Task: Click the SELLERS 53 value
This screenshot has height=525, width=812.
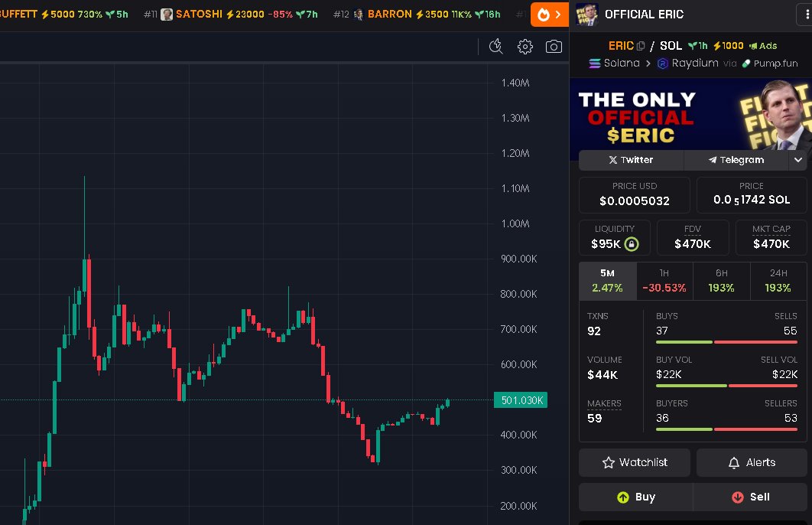Action: click(791, 418)
